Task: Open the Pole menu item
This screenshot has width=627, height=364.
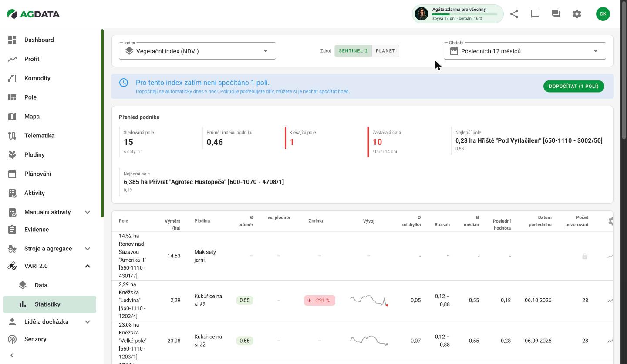Action: (x=50, y=97)
